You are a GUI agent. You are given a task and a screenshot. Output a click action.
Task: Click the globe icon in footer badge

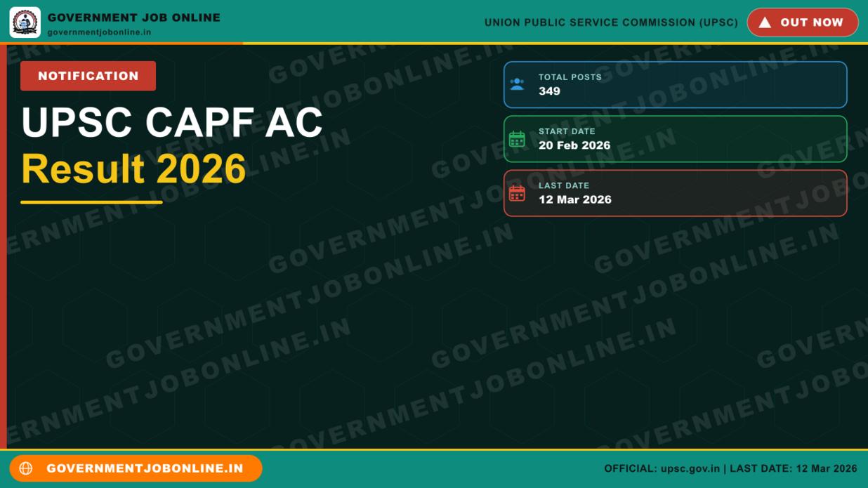tap(26, 468)
